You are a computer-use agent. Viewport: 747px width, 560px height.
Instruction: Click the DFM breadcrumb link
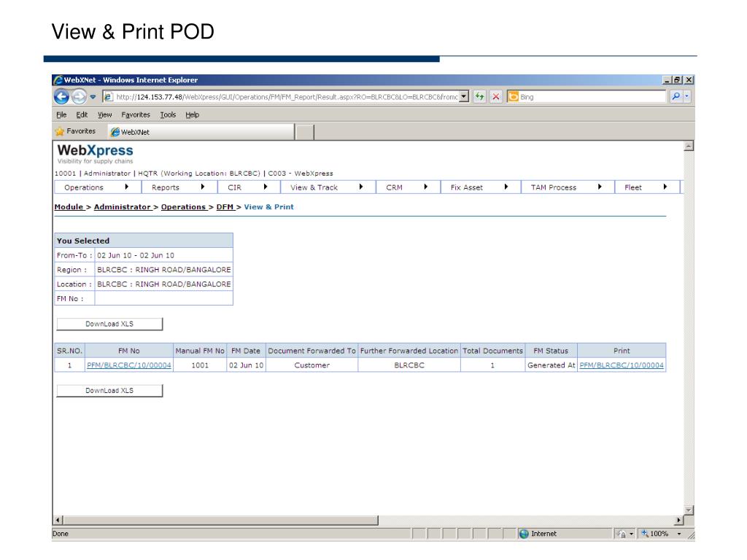225,207
